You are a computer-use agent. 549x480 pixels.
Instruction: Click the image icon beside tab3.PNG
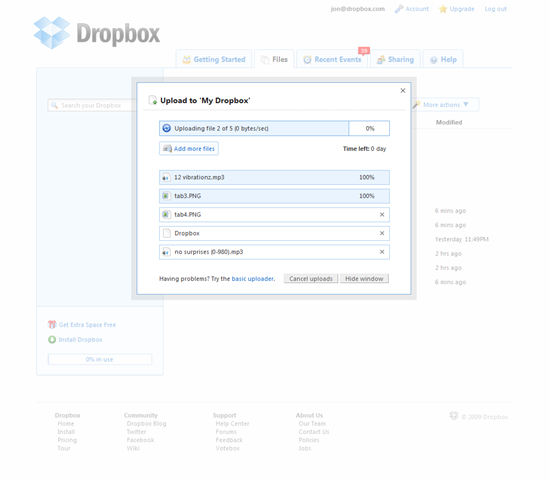coord(166,196)
